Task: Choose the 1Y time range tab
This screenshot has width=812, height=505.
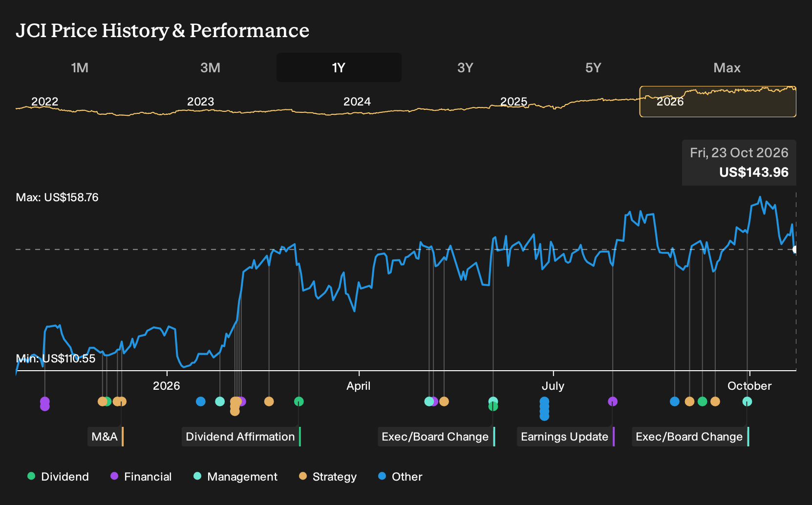Action: [x=339, y=67]
